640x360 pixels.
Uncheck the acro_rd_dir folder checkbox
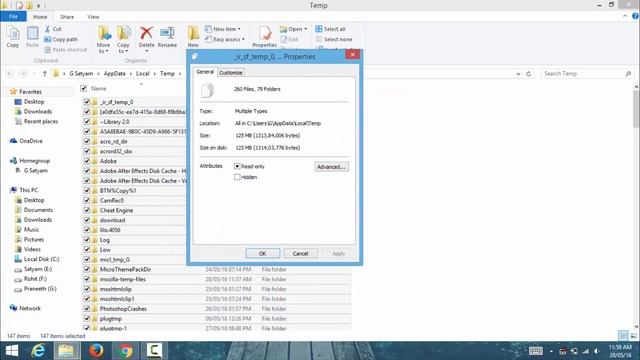[87, 141]
